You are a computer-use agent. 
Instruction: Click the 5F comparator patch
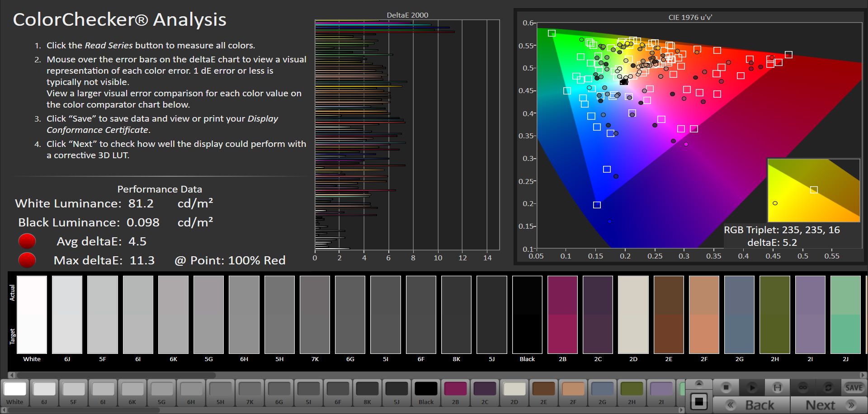click(x=103, y=315)
